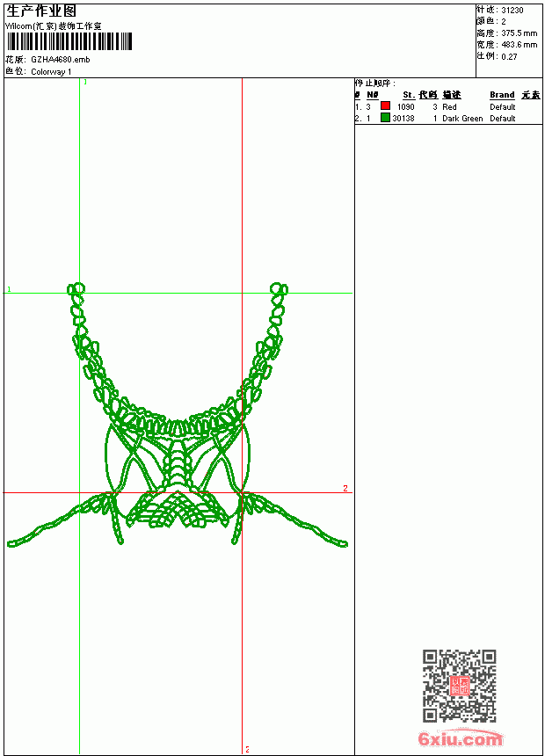Click the St. column header

[x=409, y=95]
